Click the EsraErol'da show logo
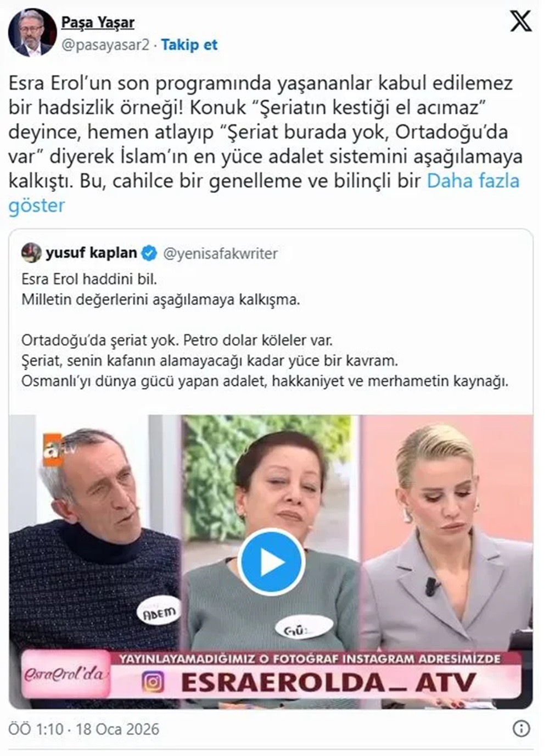Viewport: 549px width, 756px height. (65, 674)
